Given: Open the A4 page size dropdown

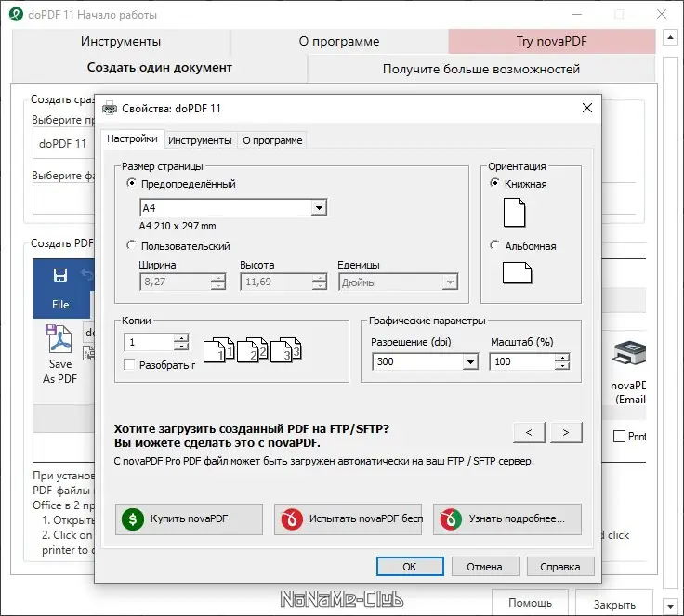Looking at the screenshot, I should 319,208.
